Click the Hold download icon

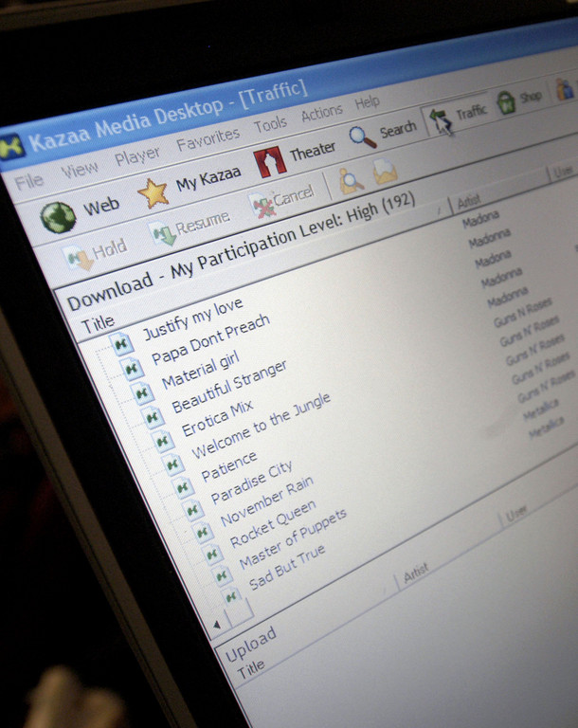(x=79, y=257)
